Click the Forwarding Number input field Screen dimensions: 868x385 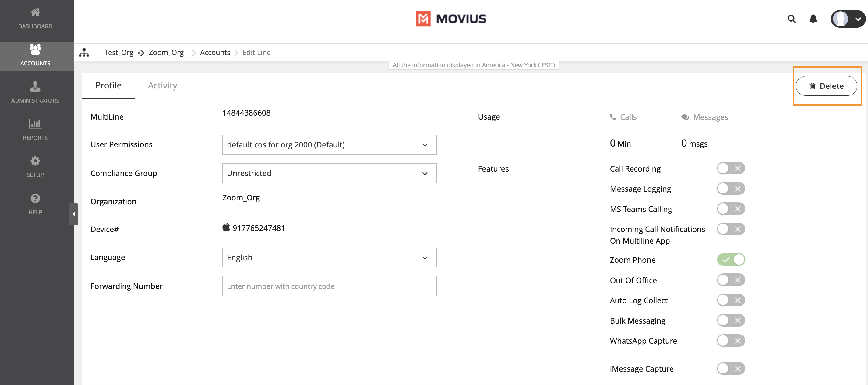click(329, 286)
